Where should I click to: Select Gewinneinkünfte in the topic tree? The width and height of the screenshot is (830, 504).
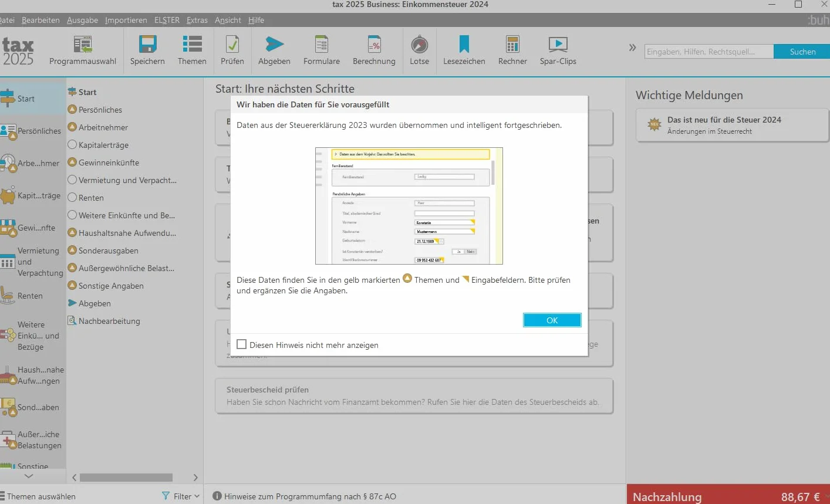point(103,163)
